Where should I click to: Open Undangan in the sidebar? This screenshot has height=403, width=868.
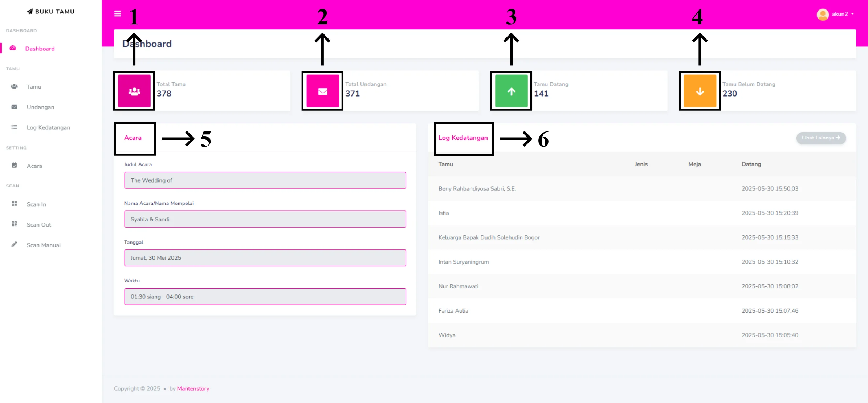(x=40, y=107)
